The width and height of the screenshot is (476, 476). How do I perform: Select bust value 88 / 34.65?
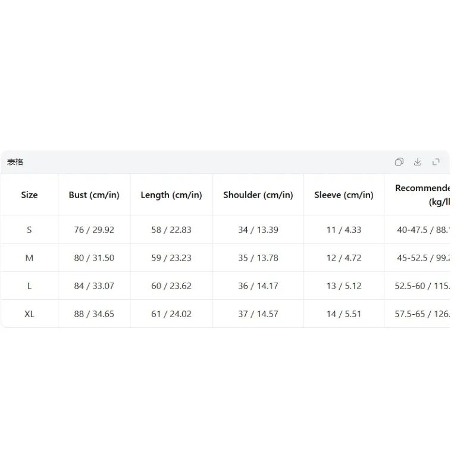(x=94, y=314)
